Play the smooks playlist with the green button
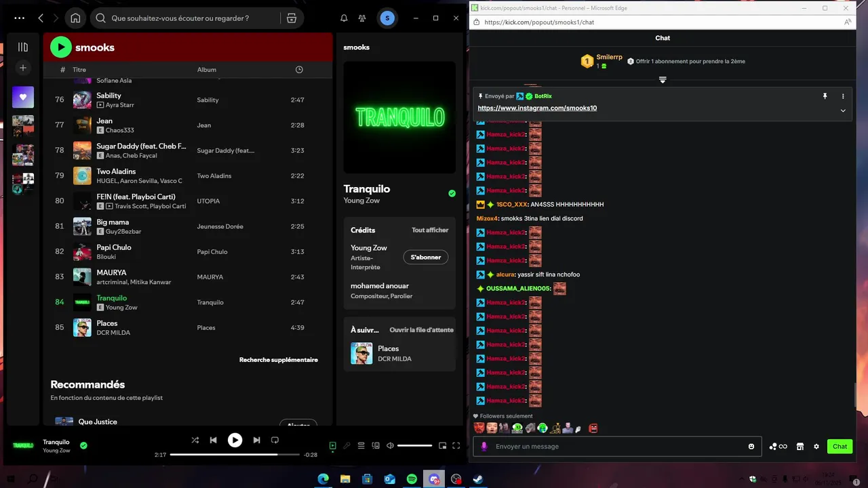This screenshot has width=868, height=488. 61,47
